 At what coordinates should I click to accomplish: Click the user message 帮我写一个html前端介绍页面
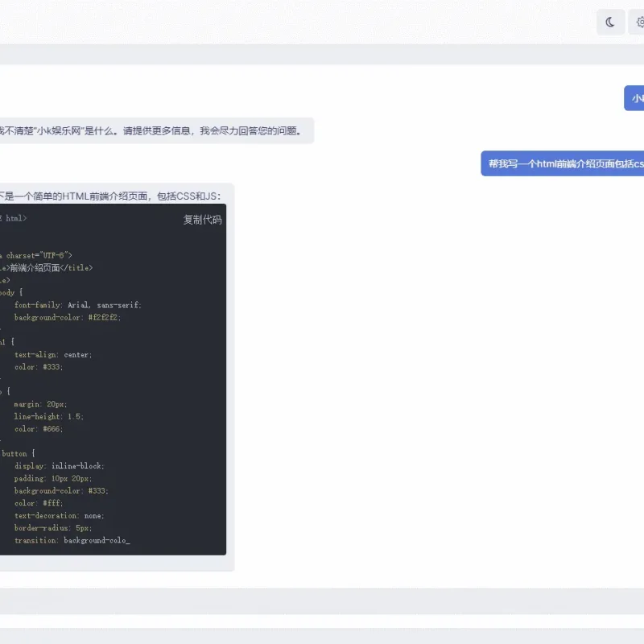tap(562, 163)
